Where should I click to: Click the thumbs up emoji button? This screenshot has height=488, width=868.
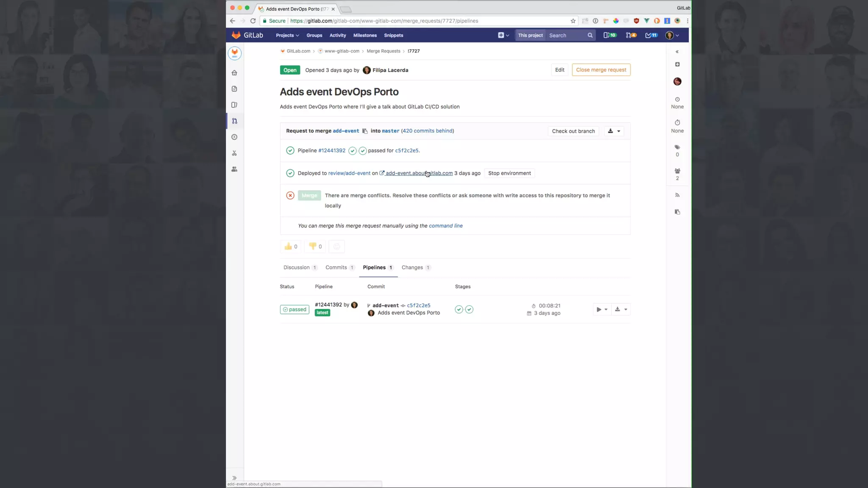click(x=290, y=247)
